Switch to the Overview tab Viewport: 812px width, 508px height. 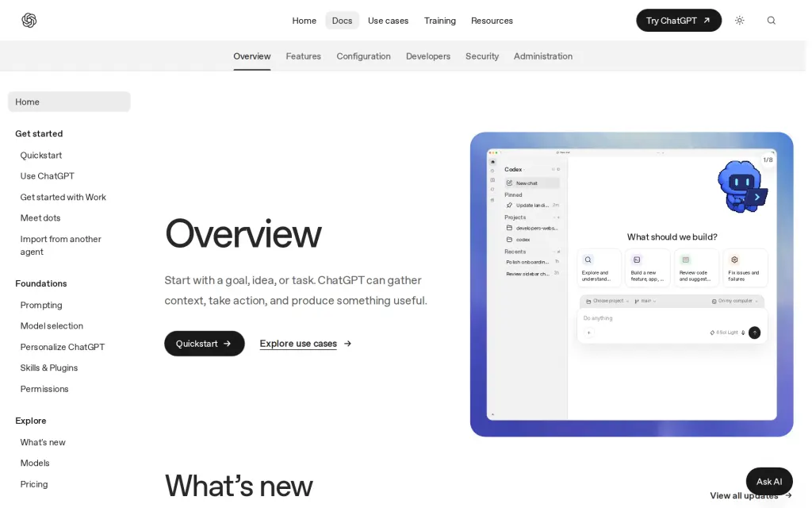point(251,56)
